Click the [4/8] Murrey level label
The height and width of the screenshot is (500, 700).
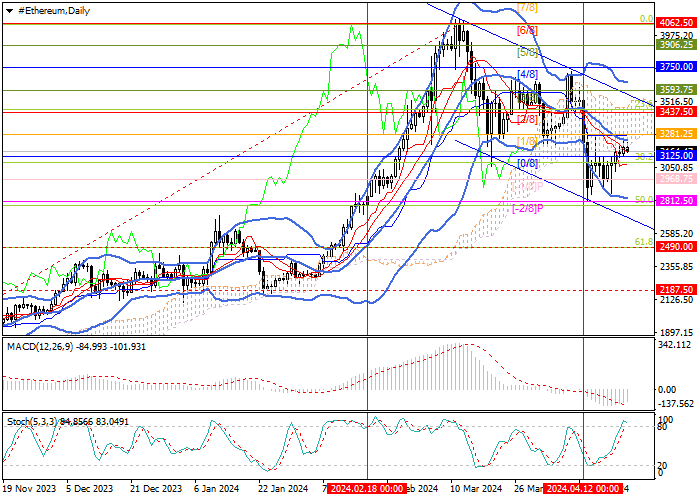point(527,74)
